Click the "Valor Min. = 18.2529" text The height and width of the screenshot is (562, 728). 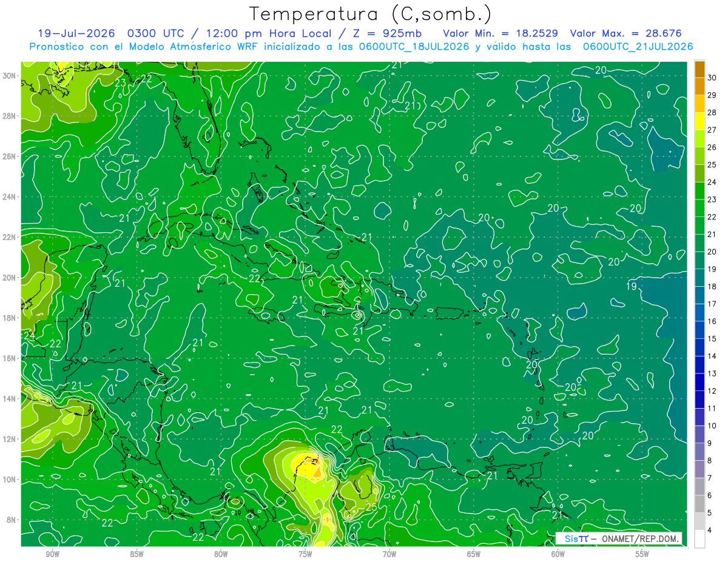tap(500, 33)
